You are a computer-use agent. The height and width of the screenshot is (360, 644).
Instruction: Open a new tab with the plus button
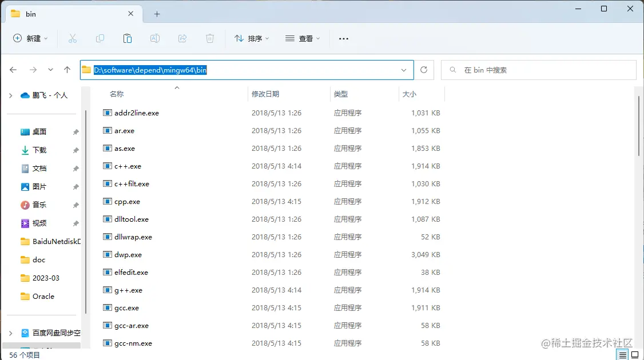pos(156,13)
